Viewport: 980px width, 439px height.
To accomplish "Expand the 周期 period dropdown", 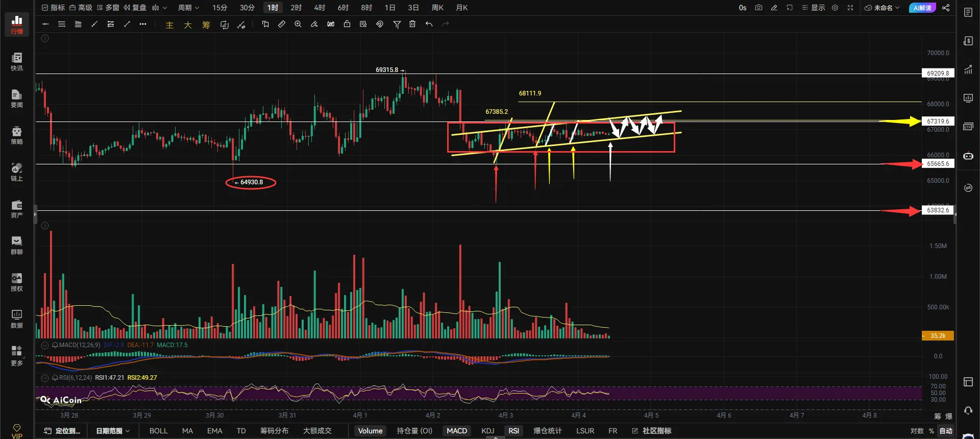I will 188,8.
